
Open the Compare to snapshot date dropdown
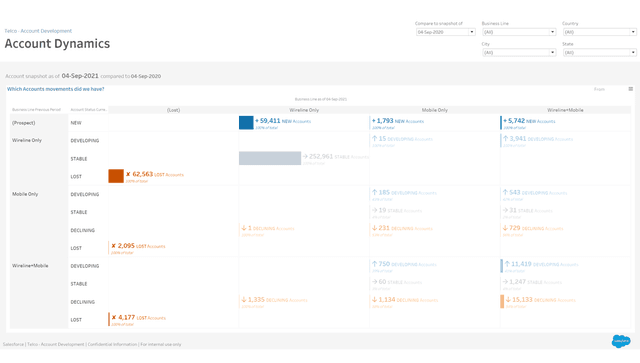tap(446, 32)
